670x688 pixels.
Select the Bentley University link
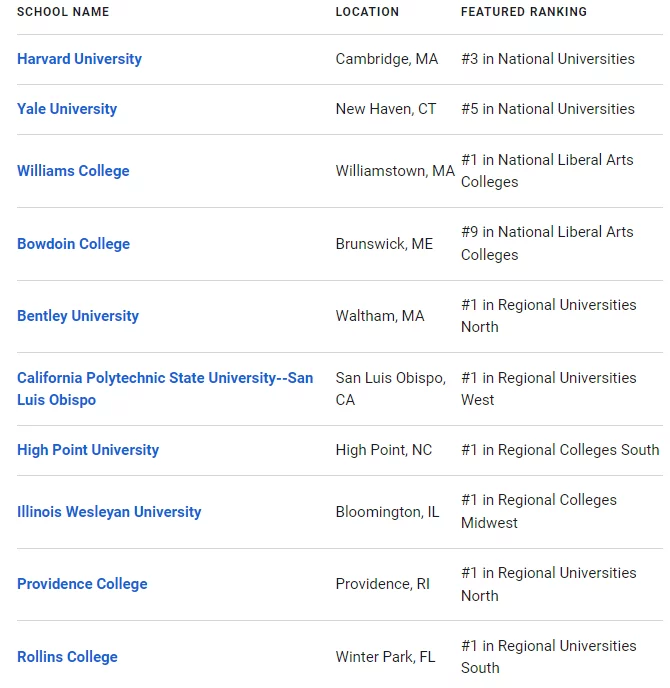[x=78, y=316]
